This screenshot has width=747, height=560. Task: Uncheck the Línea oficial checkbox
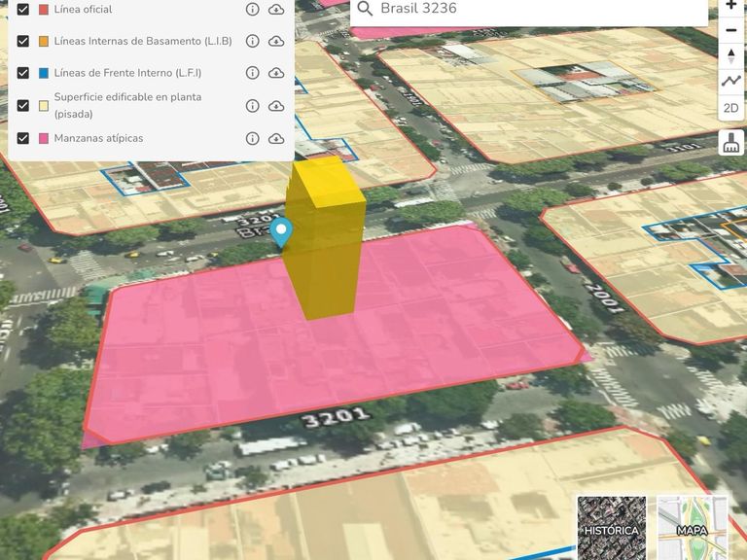point(23,9)
